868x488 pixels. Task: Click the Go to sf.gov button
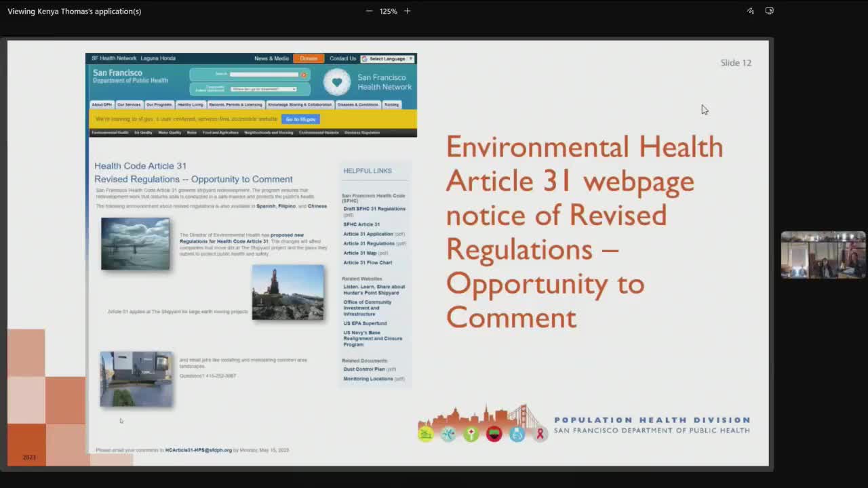[x=300, y=119]
